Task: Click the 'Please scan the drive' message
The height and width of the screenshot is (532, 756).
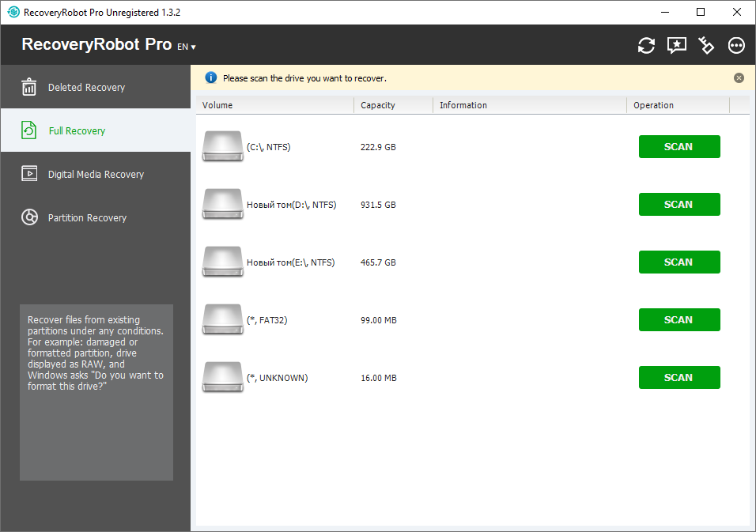Action: click(304, 78)
